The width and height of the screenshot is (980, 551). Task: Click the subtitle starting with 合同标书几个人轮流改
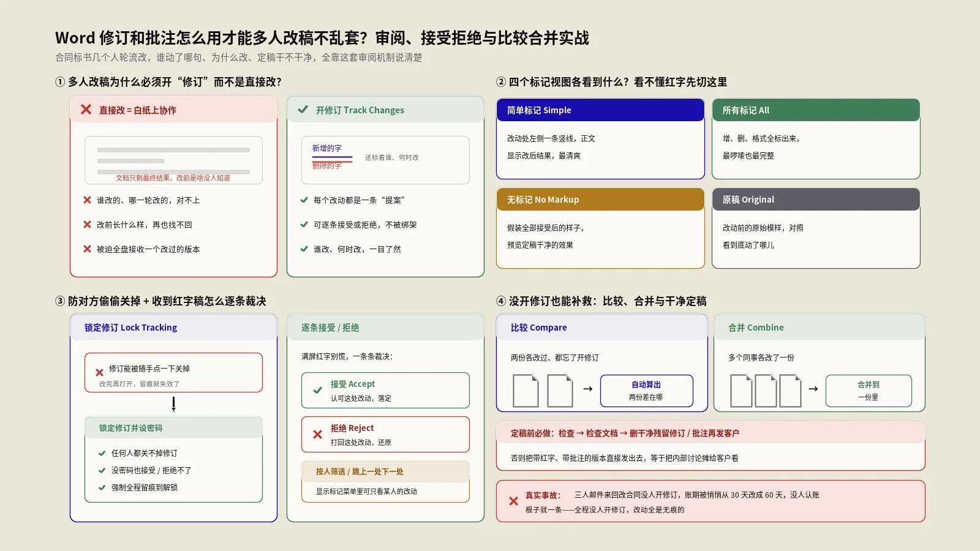click(239, 58)
